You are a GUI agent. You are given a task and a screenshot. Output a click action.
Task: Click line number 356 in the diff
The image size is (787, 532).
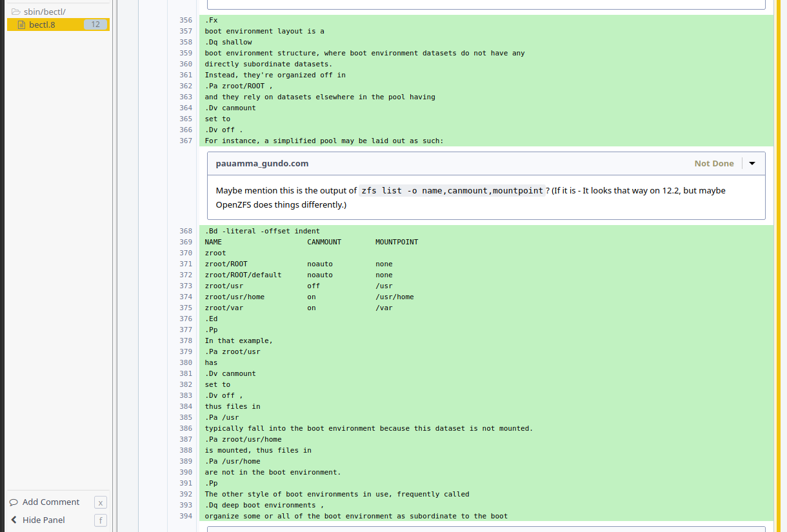(x=186, y=20)
